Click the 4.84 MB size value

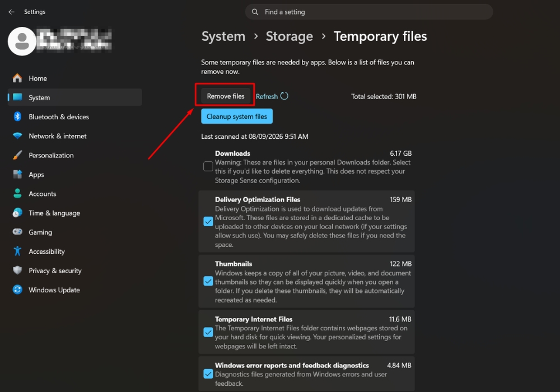(399, 365)
